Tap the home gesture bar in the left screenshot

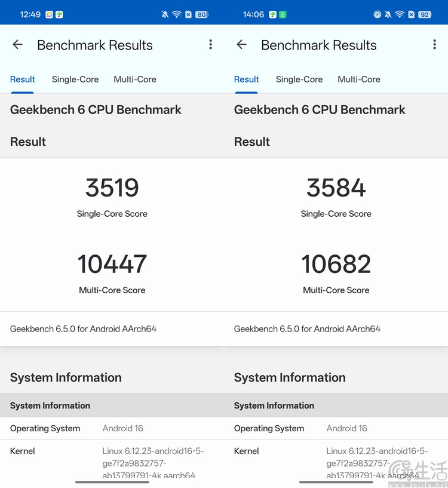pos(112,481)
